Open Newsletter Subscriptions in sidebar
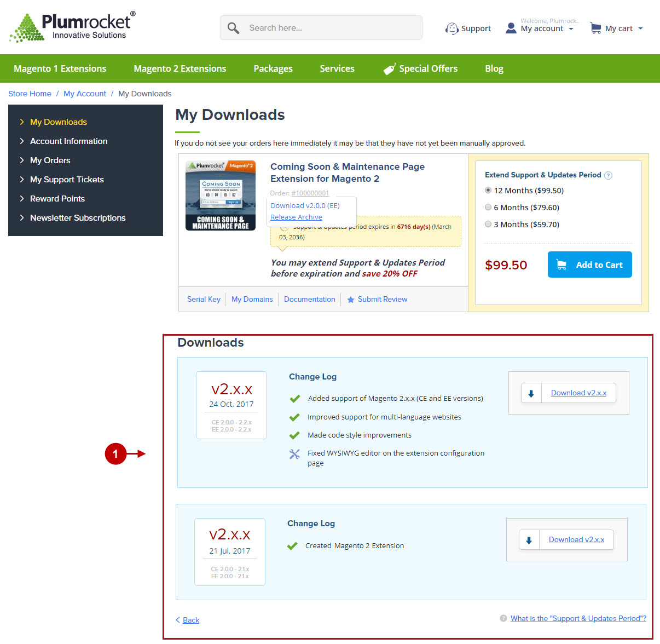Image resolution: width=660 pixels, height=644 pixels. [78, 218]
